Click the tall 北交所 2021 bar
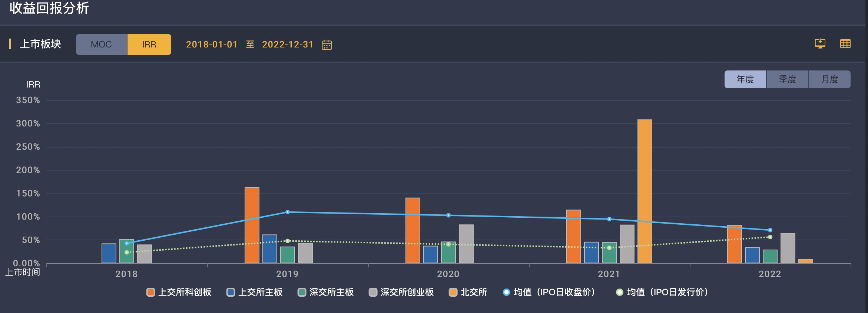The width and height of the screenshot is (868, 313). pos(645,191)
